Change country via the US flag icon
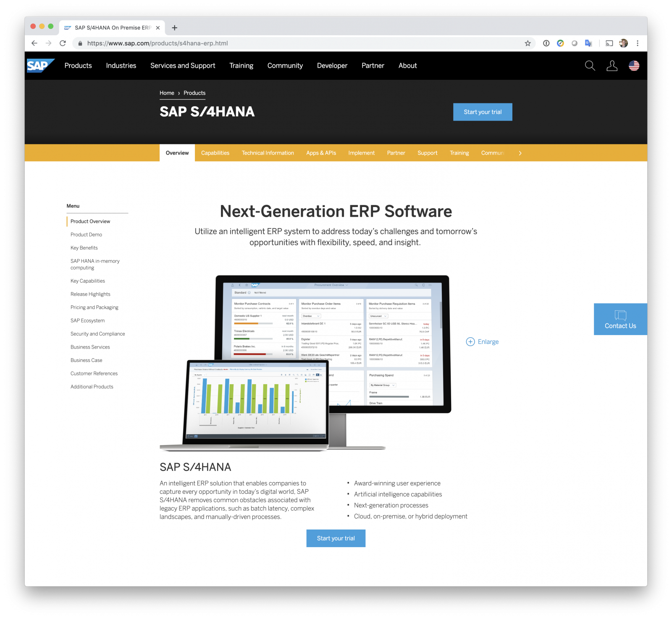 (x=634, y=66)
